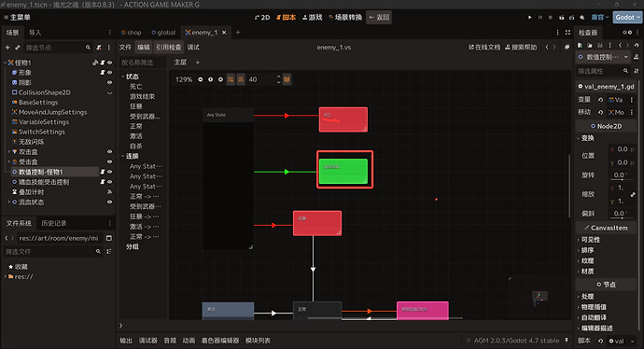Switch to the shop scene tab
Image resolution: width=644 pixels, height=349 pixels.
[131, 33]
